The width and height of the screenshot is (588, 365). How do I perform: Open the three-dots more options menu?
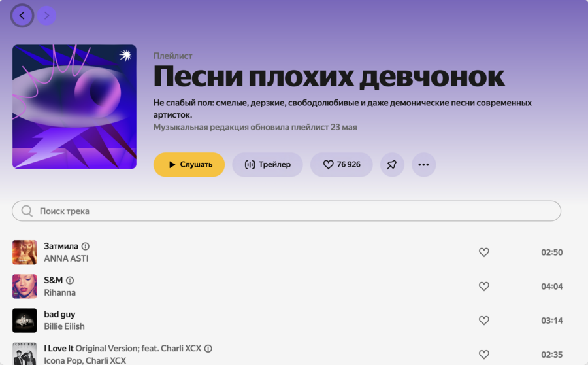(424, 164)
